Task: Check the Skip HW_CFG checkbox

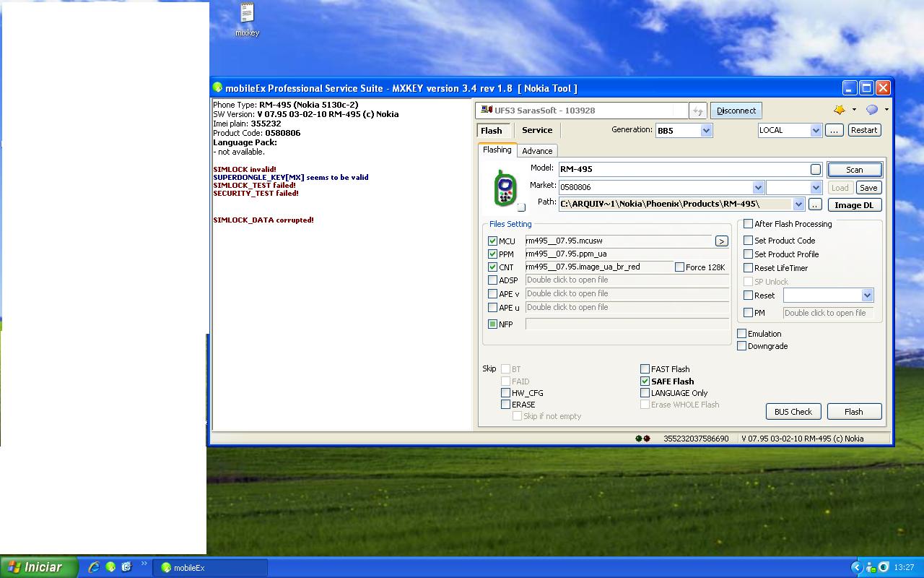Action: point(505,393)
